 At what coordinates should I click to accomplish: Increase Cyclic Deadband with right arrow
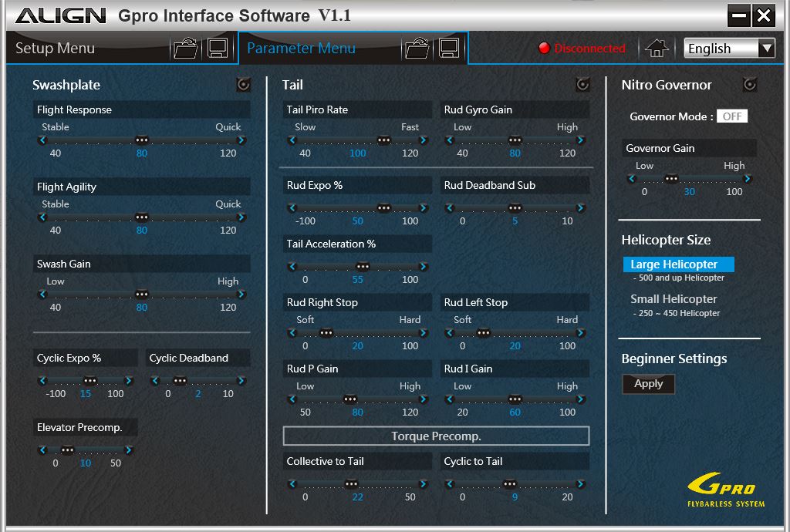pos(241,381)
